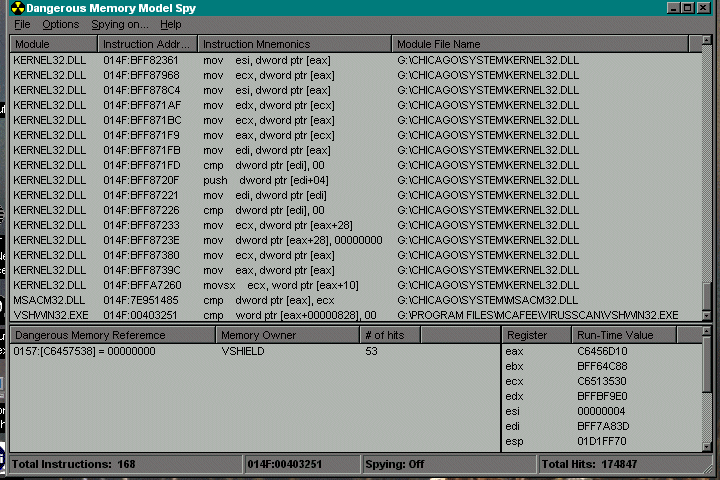Image resolution: width=720 pixels, height=480 pixels.
Task: Click the Total Instructions: 168 status panel
Action: click(x=125, y=464)
